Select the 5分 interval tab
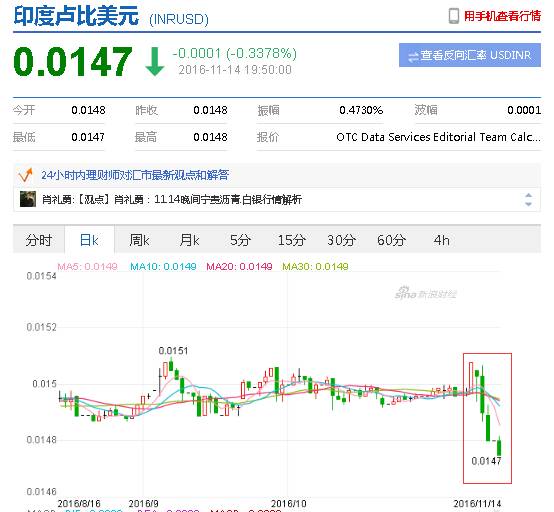 [x=240, y=240]
